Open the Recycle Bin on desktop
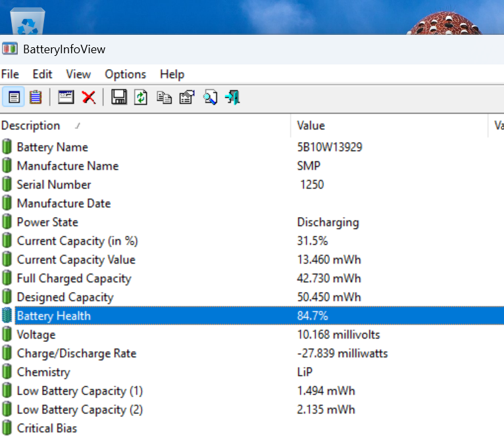 click(x=28, y=21)
